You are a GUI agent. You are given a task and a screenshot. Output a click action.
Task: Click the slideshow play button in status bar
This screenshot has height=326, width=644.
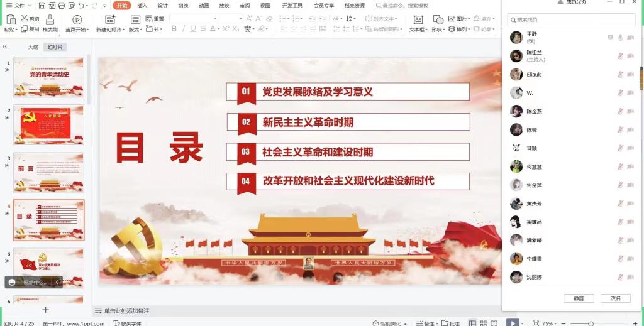coord(513,323)
